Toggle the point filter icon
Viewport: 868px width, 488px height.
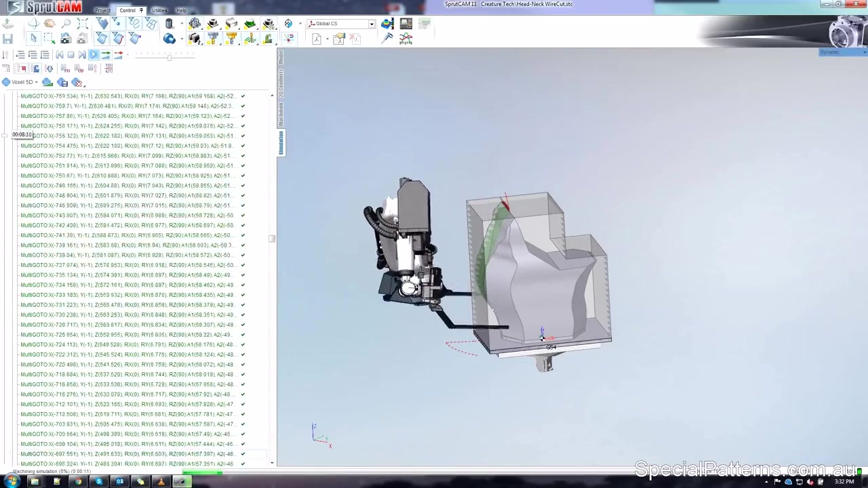(118, 23)
